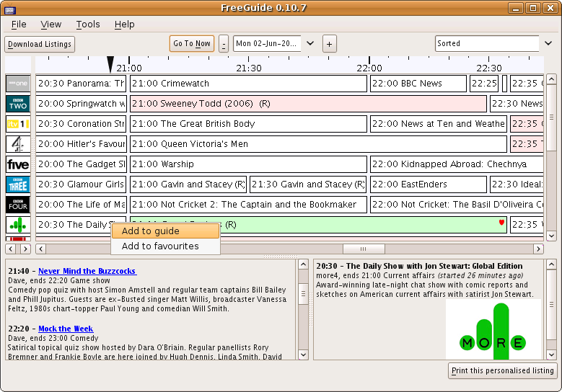Select 20:30 Coronation Street programme

point(81,124)
